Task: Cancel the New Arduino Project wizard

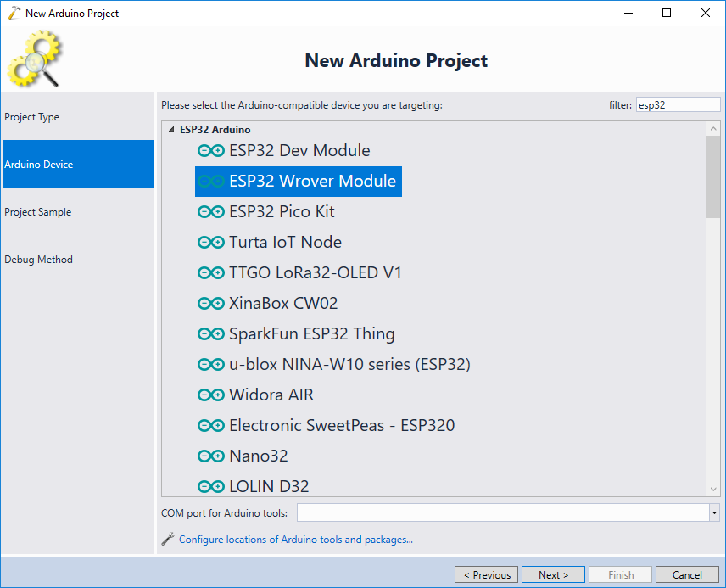Action: point(687,574)
